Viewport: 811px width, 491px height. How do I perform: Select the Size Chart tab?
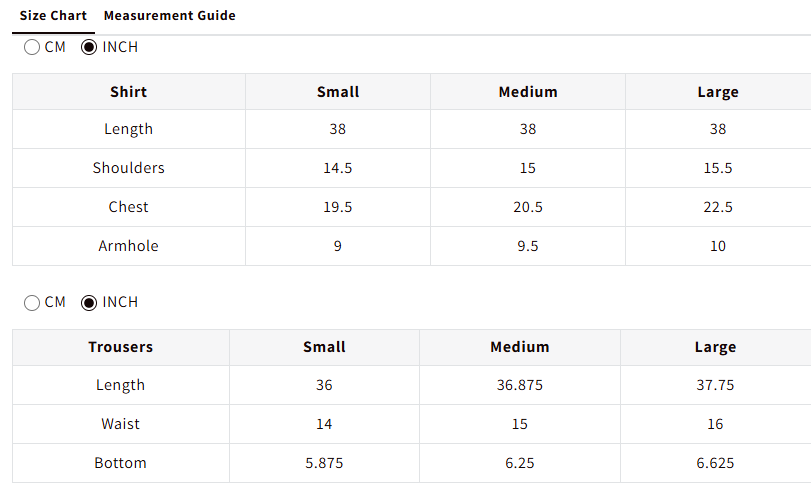click(x=53, y=16)
